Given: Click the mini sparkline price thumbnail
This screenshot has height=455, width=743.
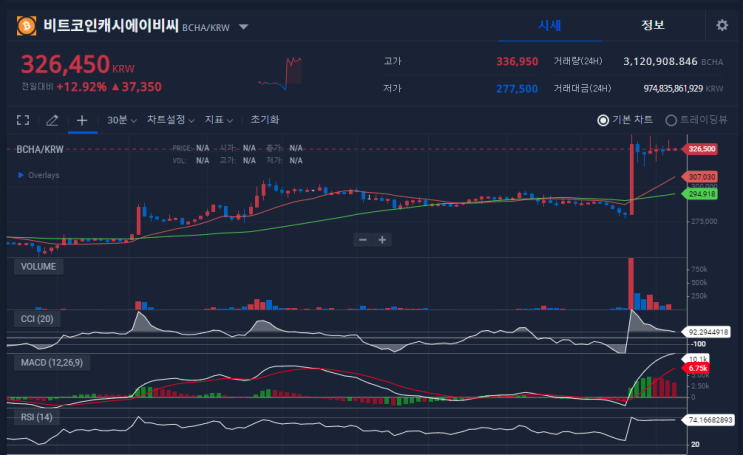Looking at the screenshot, I should tap(281, 73).
